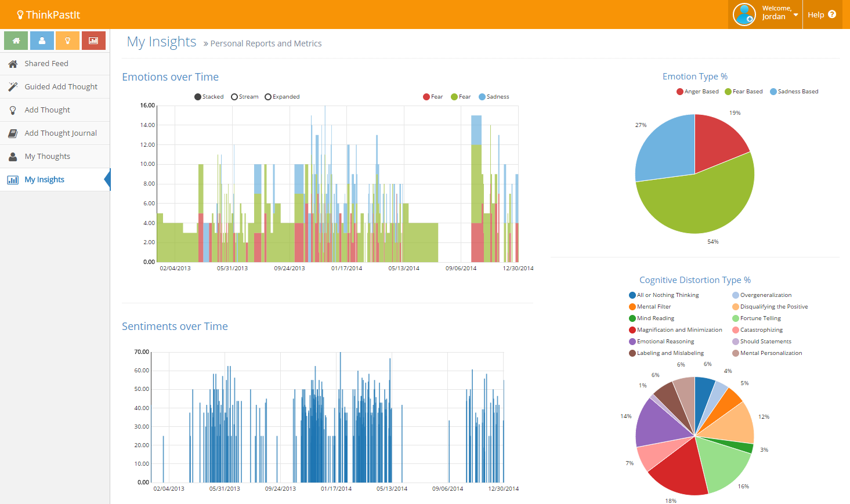Image resolution: width=850 pixels, height=504 pixels.
Task: Select the My Insights sidebar item
Action: (x=55, y=180)
